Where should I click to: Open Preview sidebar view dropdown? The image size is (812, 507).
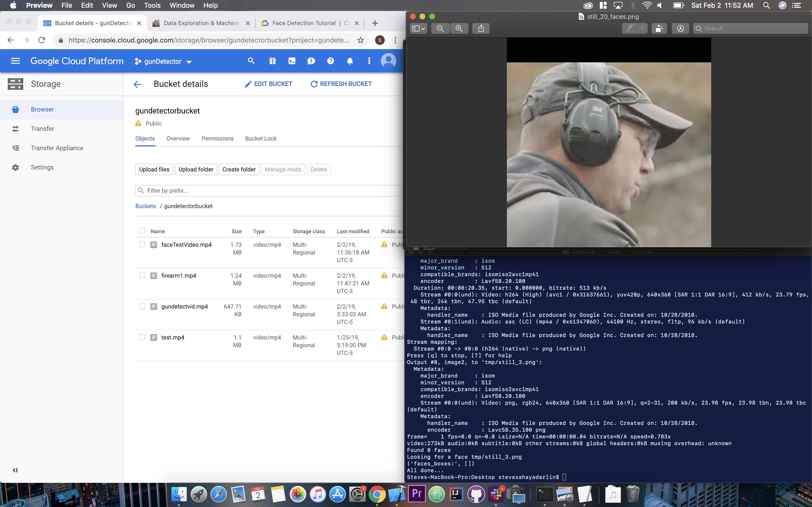click(x=418, y=28)
